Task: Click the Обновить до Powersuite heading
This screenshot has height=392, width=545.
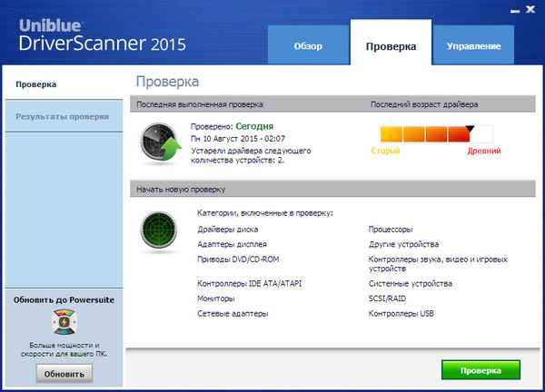Action: 63,299
